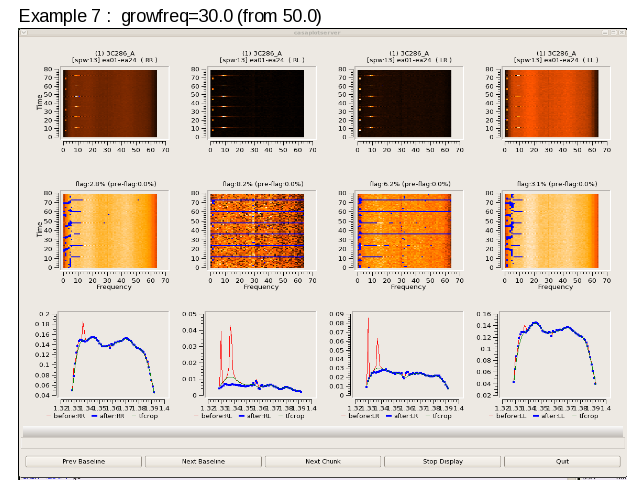The width and height of the screenshot is (640, 480).
Task: Click the 'after:LR' legend entry
Action: tap(402, 416)
